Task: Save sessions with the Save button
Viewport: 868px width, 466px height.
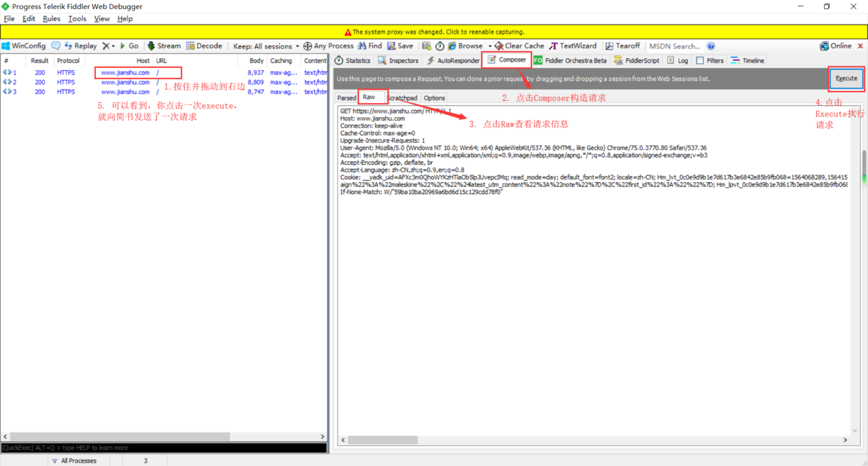Action: pyautogui.click(x=400, y=46)
